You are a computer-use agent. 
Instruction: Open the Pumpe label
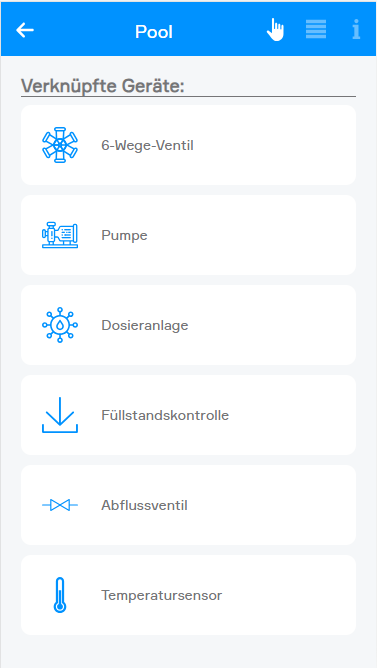click(124, 235)
